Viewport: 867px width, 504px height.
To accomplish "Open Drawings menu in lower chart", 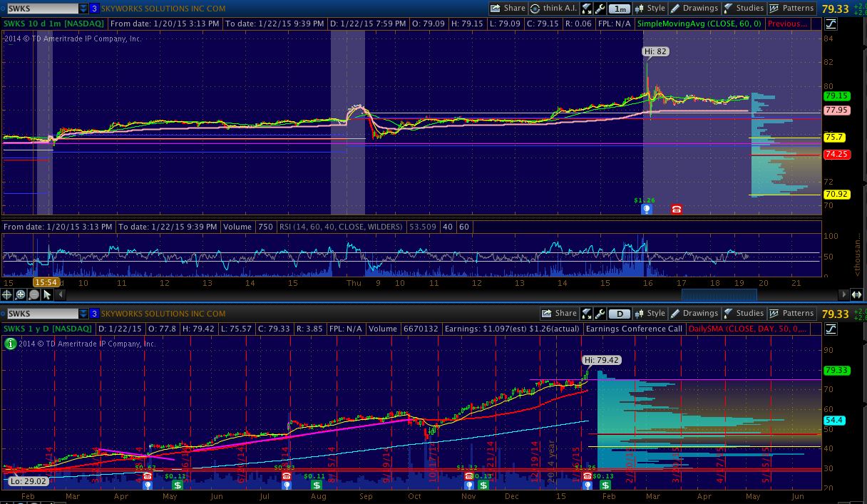I will pyautogui.click(x=694, y=313).
